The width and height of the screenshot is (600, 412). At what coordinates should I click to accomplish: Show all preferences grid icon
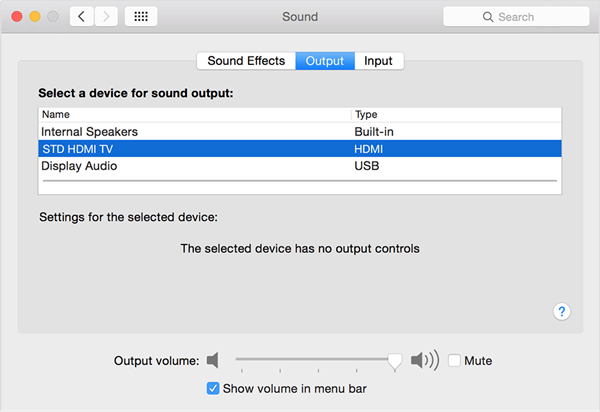click(x=141, y=17)
